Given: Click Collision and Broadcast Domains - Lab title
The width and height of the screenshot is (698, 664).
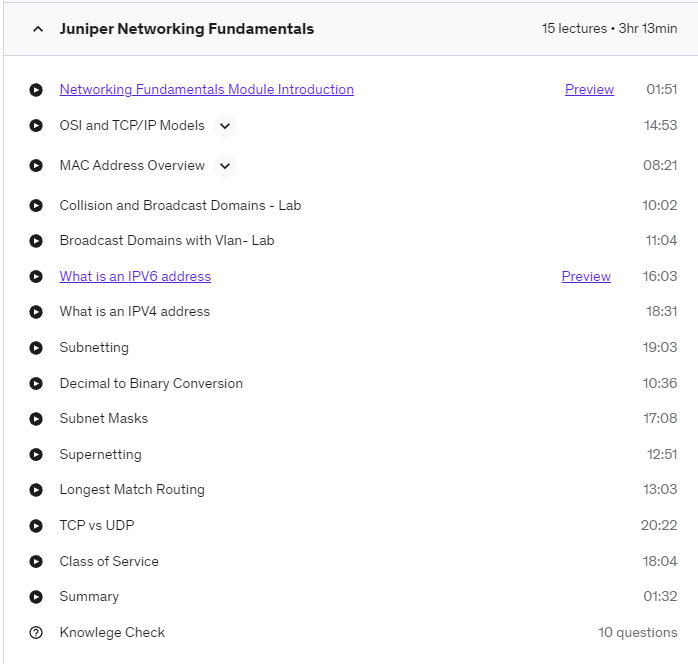Looking at the screenshot, I should [x=180, y=205].
